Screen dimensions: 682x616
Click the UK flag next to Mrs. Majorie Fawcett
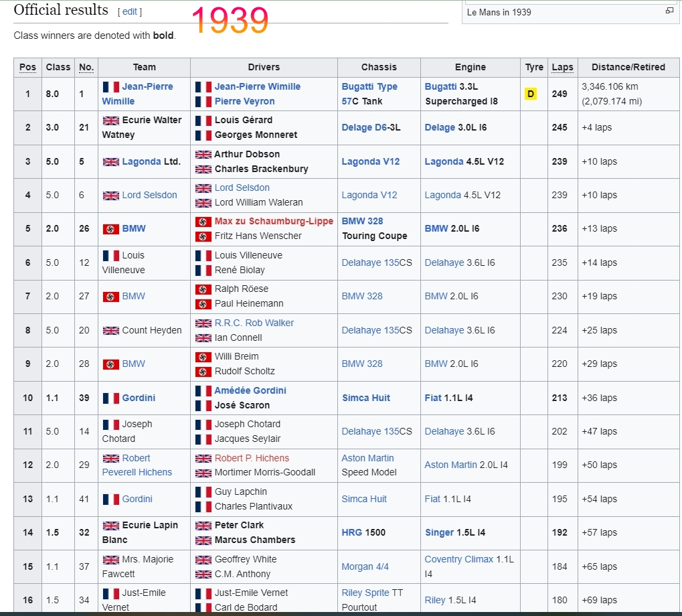click(x=111, y=560)
